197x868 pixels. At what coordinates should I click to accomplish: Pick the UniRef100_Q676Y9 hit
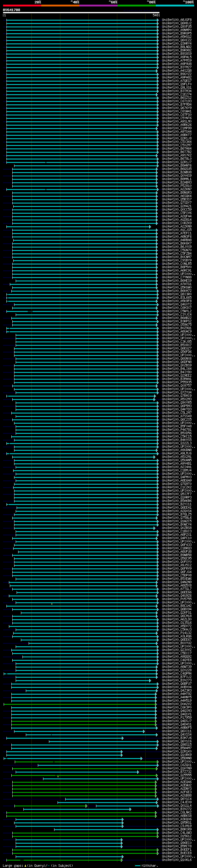click(x=177, y=108)
